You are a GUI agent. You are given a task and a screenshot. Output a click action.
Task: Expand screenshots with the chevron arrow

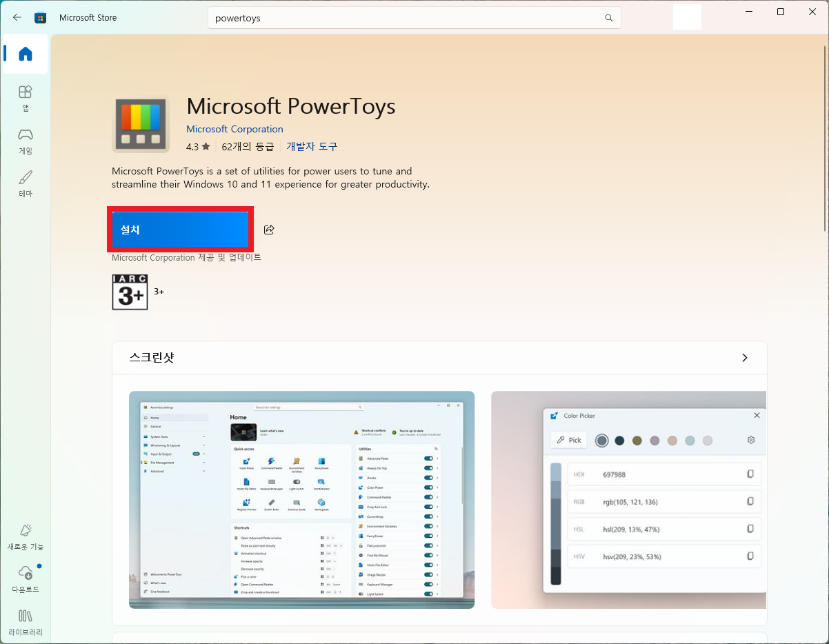744,358
